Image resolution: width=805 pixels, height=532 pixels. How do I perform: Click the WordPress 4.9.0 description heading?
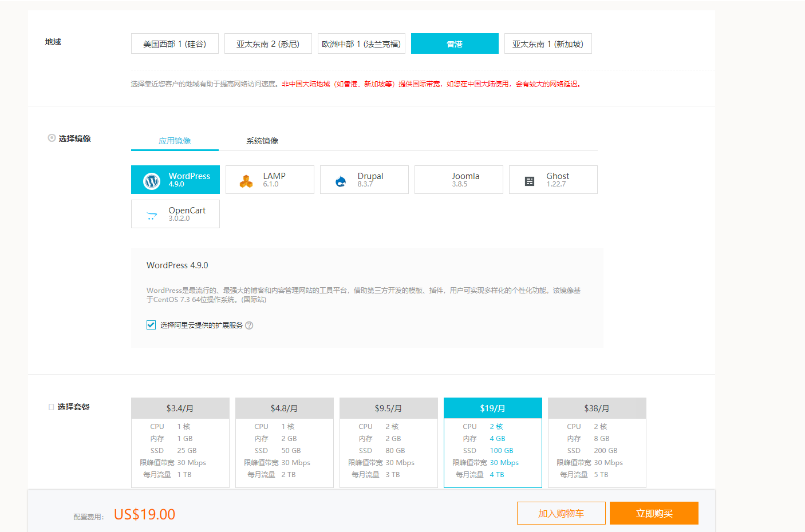[x=177, y=265]
